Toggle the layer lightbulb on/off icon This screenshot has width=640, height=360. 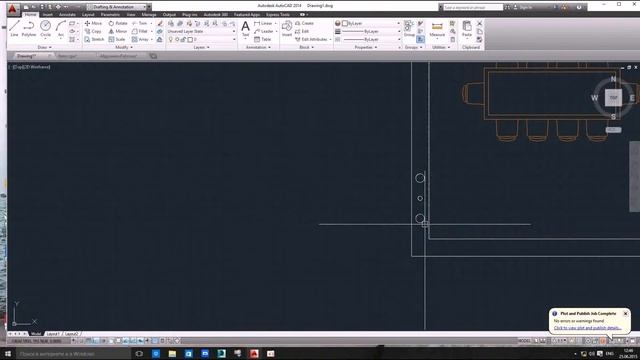[171, 40]
